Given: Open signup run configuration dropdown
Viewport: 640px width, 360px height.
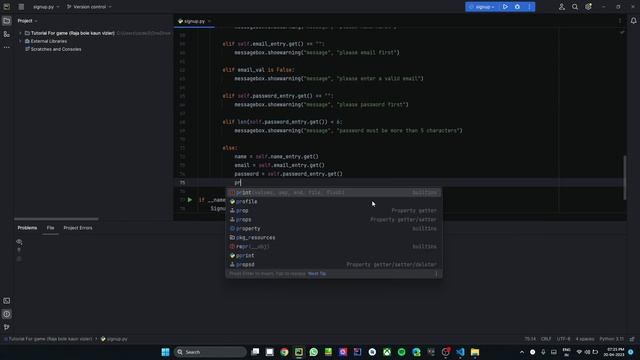Looking at the screenshot, I should [483, 7].
